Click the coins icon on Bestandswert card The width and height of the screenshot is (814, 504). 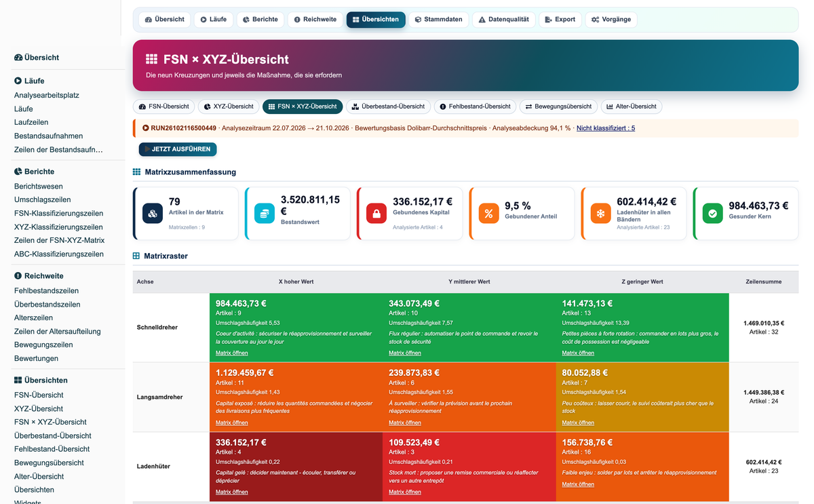click(x=265, y=214)
